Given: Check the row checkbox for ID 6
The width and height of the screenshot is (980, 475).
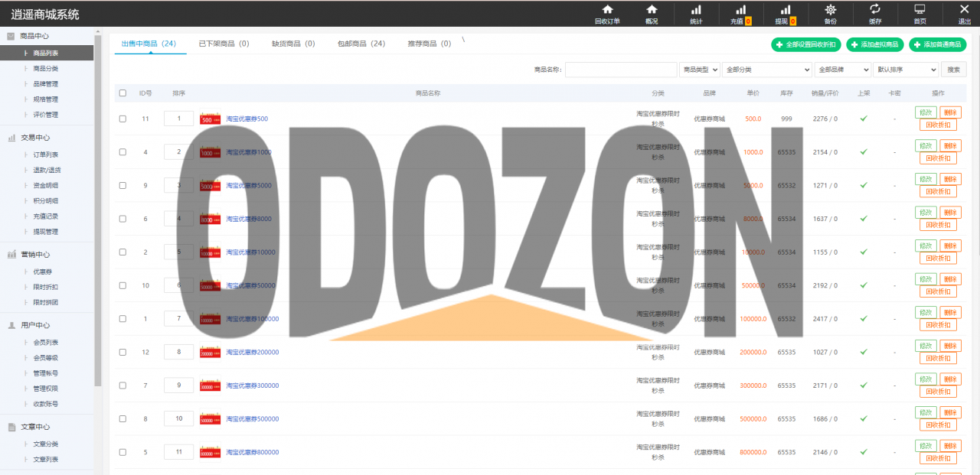Looking at the screenshot, I should [x=122, y=219].
